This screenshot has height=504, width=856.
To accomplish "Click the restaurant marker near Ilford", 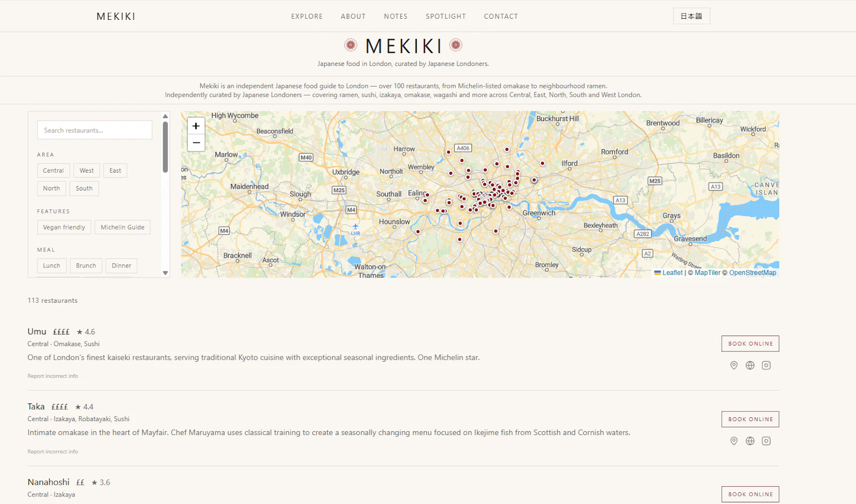I will 542,163.
